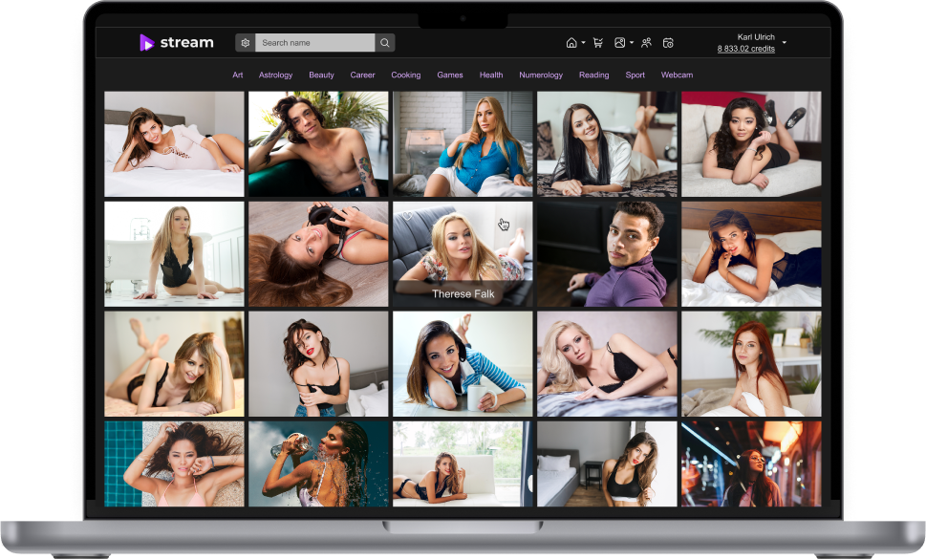Expand the home icon dropdown arrow
Viewport: 926px width, 560px height.
click(x=584, y=42)
